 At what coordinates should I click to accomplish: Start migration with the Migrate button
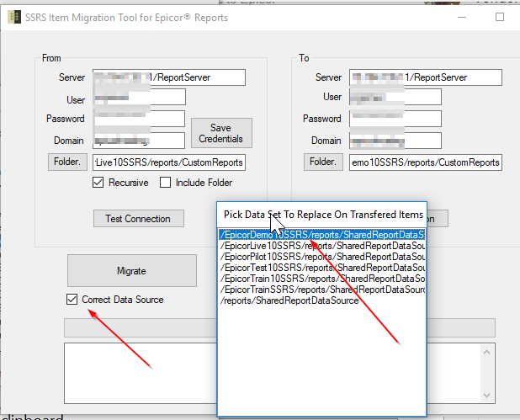[132, 271]
